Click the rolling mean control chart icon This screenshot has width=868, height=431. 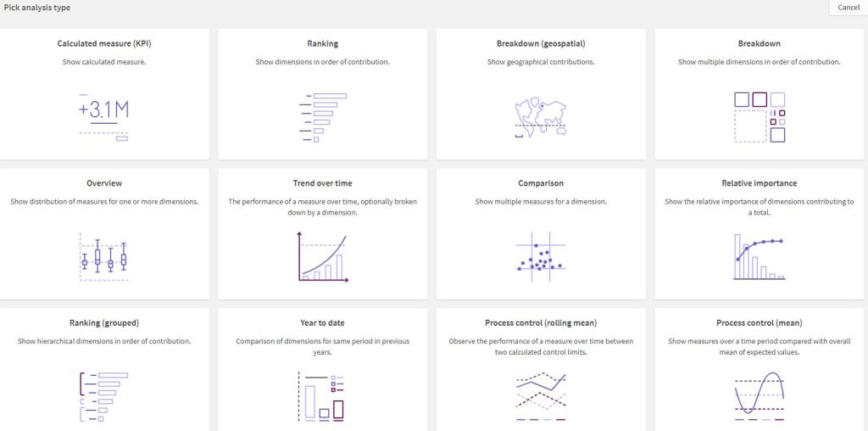[x=541, y=396]
